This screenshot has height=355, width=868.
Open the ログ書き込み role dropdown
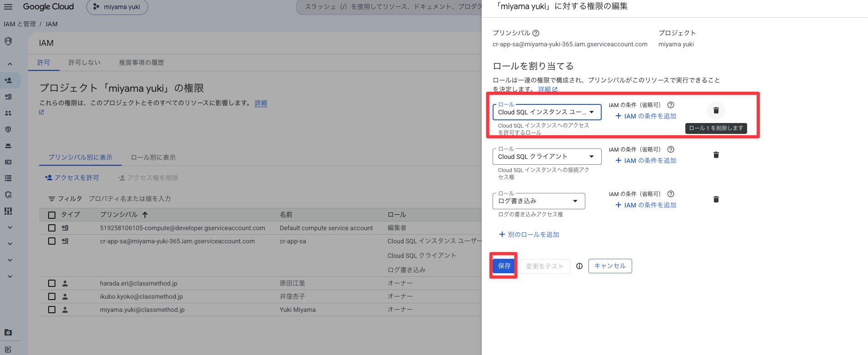[539, 201]
